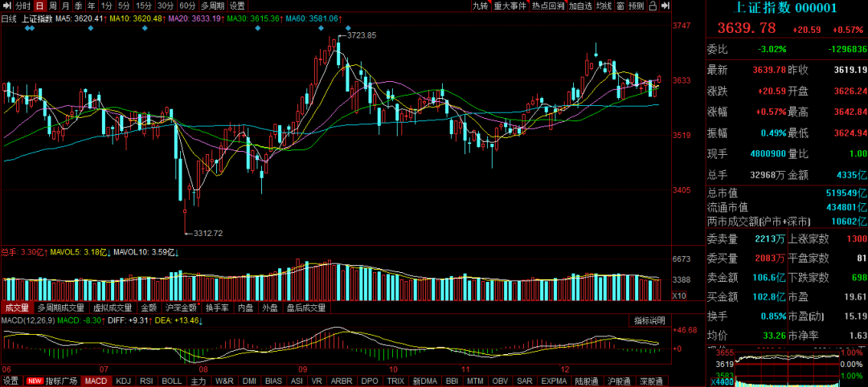Click the 指标说明 indicator description button
Image resolution: width=868 pixels, height=387 pixels.
point(649,320)
